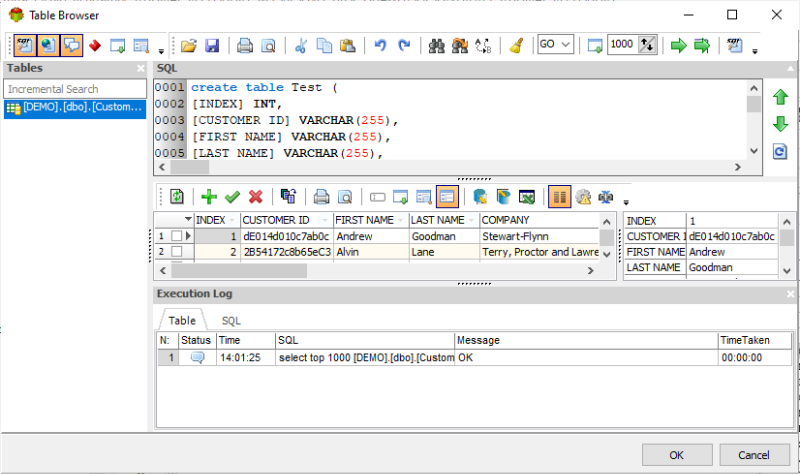
Task: Tick the checkbox in grid row 2
Action: point(177,252)
